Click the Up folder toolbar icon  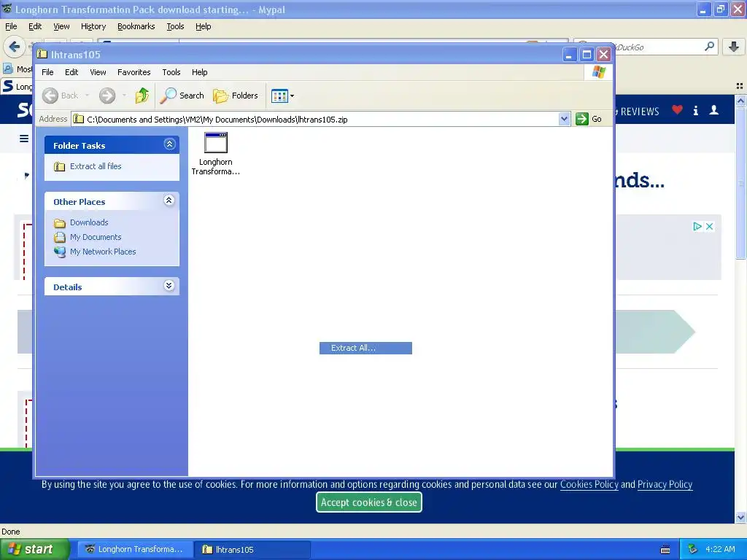142,96
